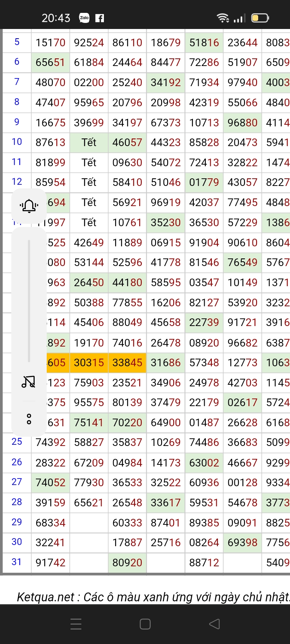The height and width of the screenshot is (644, 290).
Task: Tap the first Tết cell in row 10
Action: point(89,142)
